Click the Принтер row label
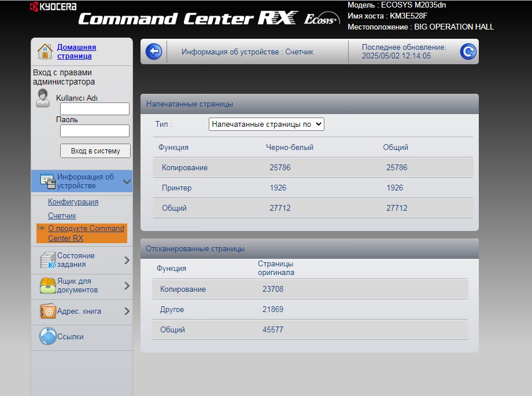Image resolution: width=532 pixels, height=396 pixels. point(176,188)
